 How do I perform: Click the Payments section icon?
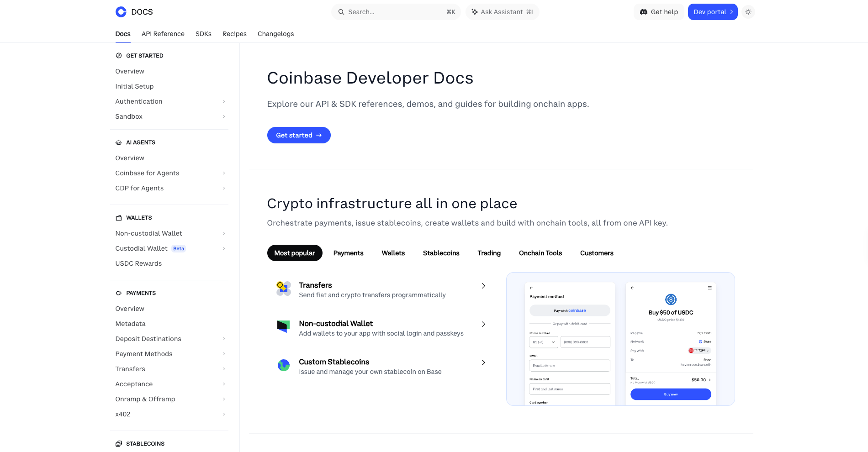point(119,293)
